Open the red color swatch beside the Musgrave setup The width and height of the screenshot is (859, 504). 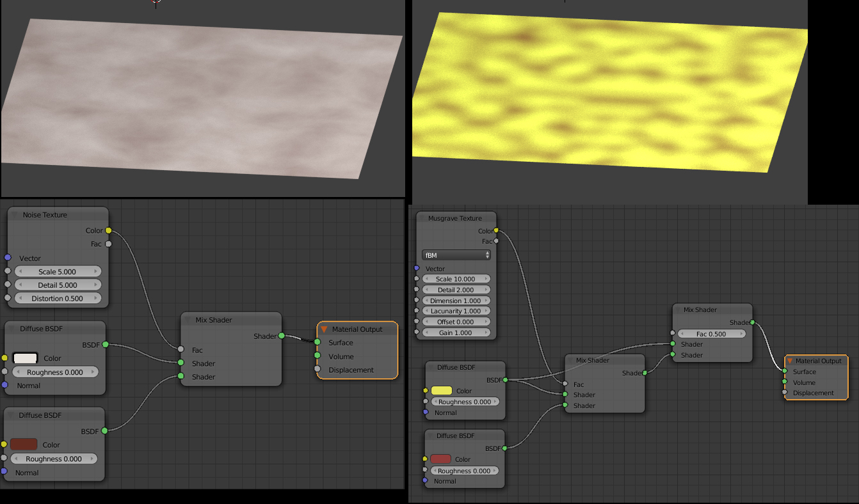pyautogui.click(x=441, y=459)
